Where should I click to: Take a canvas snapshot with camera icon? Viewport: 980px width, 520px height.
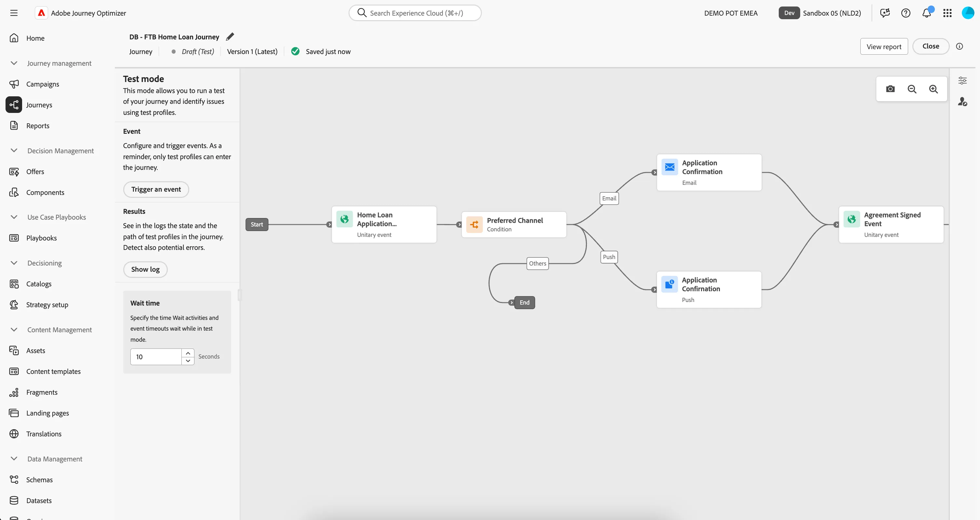pyautogui.click(x=890, y=89)
